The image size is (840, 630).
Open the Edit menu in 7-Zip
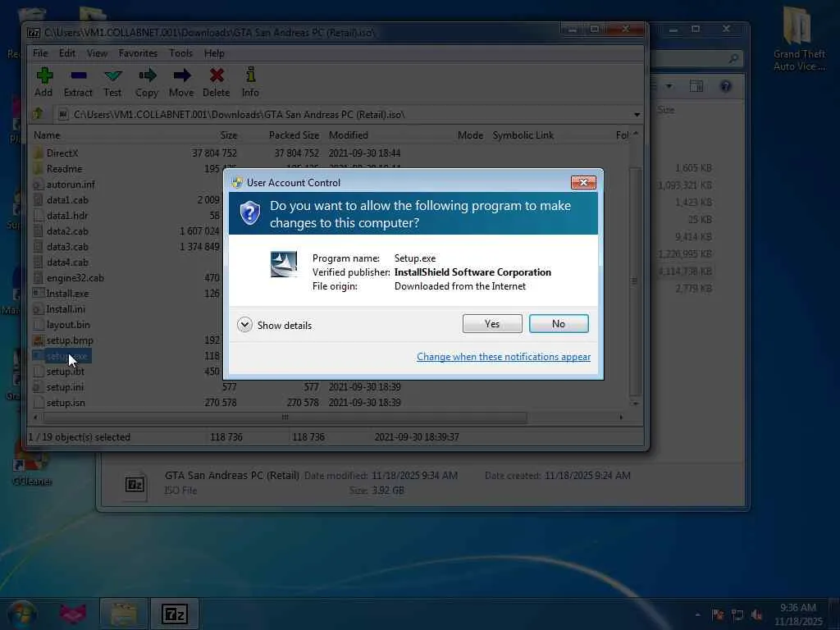pyautogui.click(x=67, y=53)
